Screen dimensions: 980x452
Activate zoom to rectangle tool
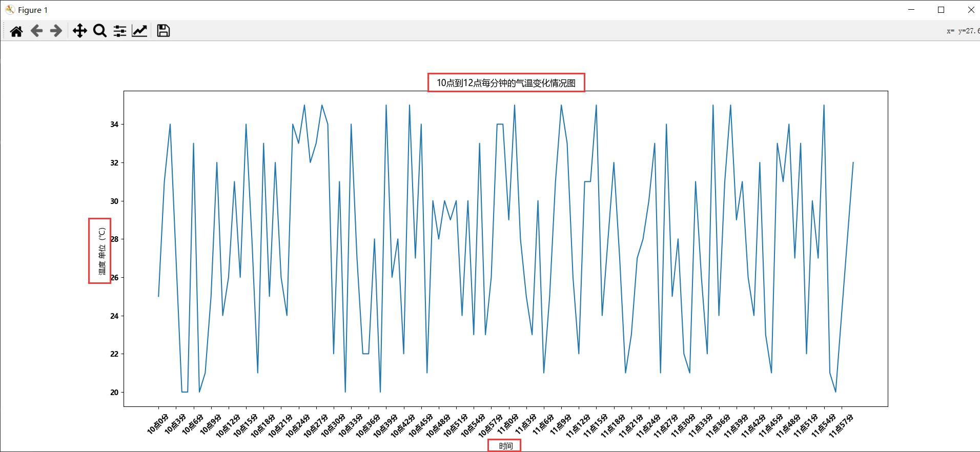[x=100, y=31]
